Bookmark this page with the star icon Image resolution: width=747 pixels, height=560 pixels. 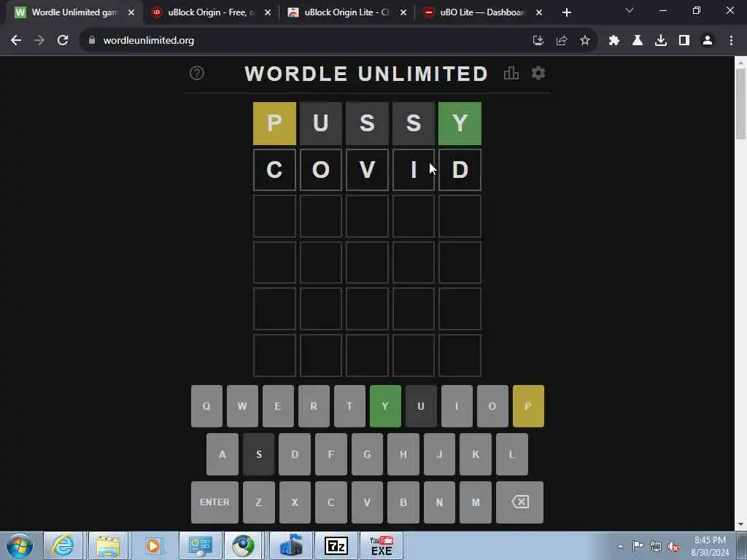point(585,41)
